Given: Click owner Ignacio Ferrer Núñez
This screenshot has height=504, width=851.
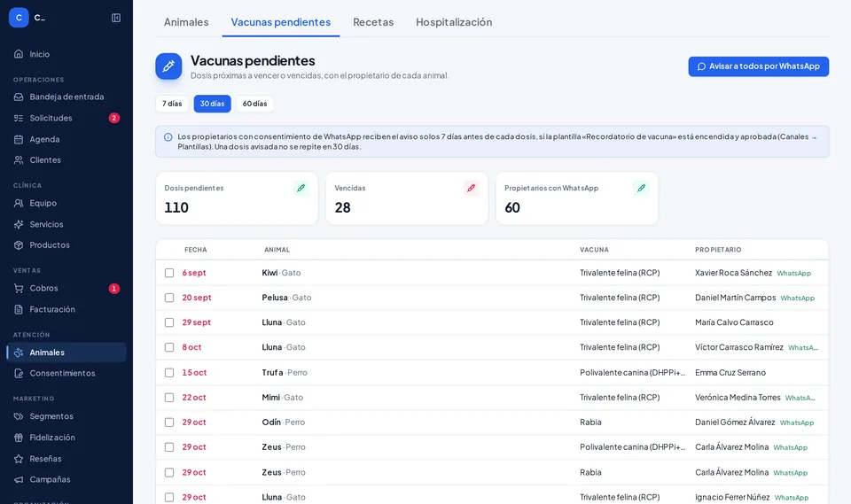Looking at the screenshot, I should point(732,497).
